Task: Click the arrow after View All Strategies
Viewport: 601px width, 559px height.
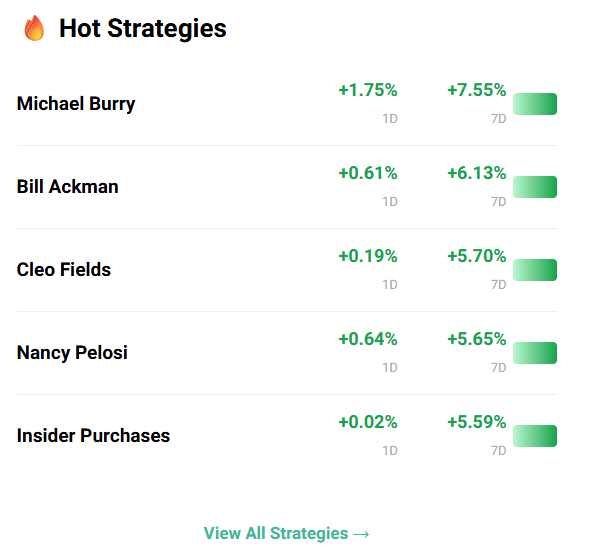Action: pyautogui.click(x=361, y=534)
